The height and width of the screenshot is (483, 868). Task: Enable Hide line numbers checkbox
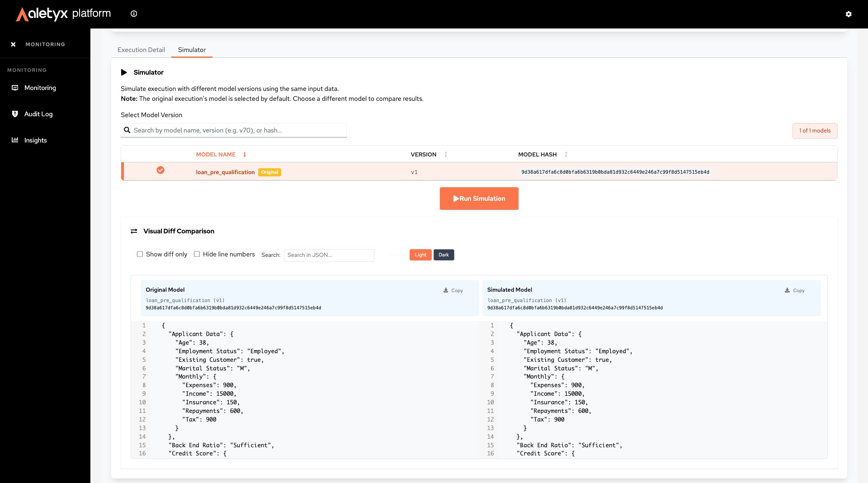coord(197,254)
